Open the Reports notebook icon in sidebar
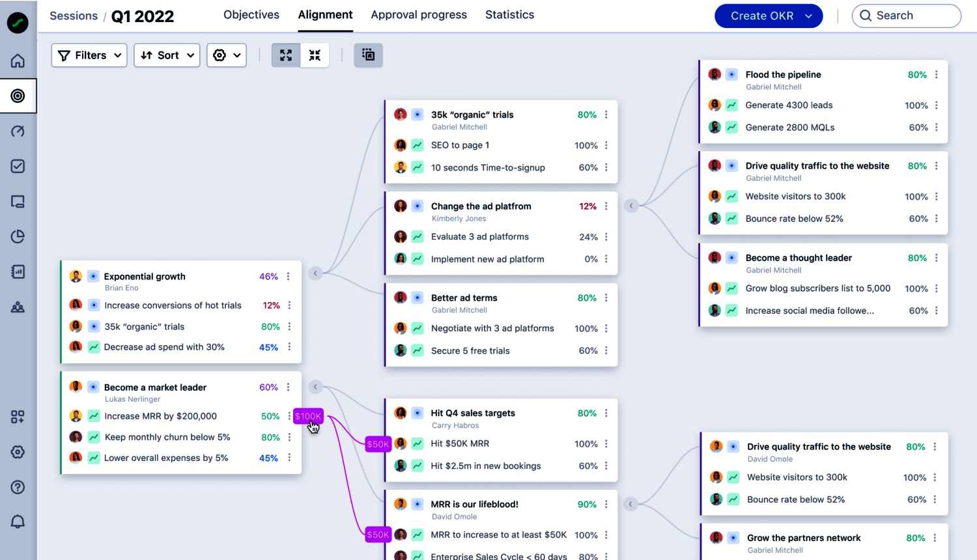Image resolution: width=977 pixels, height=560 pixels. click(18, 272)
